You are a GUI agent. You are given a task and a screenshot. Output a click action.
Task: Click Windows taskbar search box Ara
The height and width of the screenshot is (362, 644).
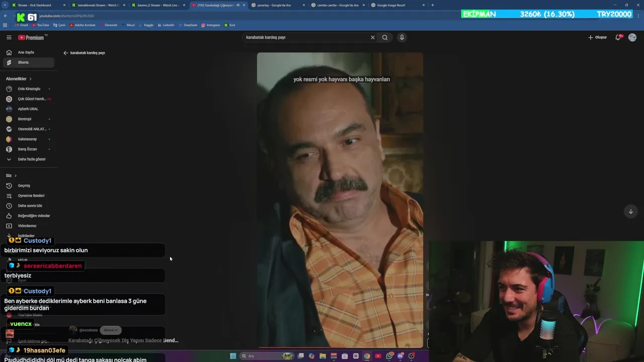point(267,356)
